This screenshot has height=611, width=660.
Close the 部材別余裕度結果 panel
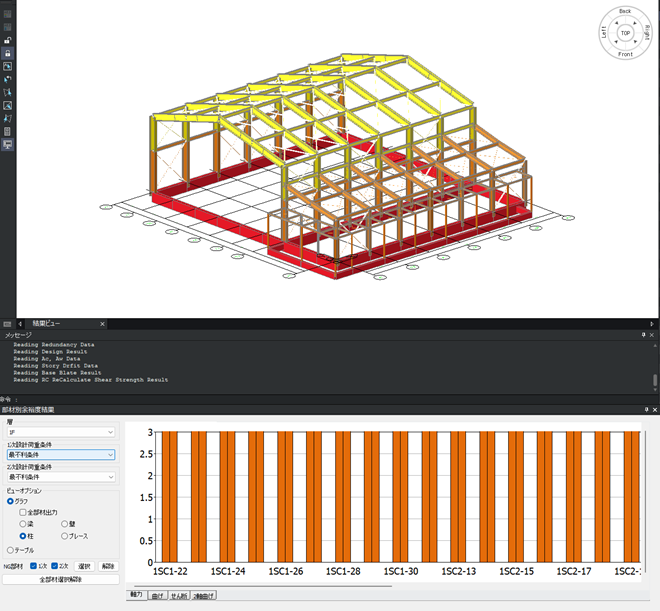(x=655, y=409)
